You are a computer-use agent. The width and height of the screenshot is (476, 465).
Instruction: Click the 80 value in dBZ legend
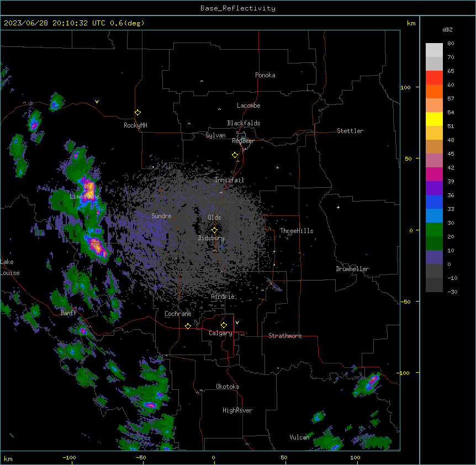pos(451,44)
